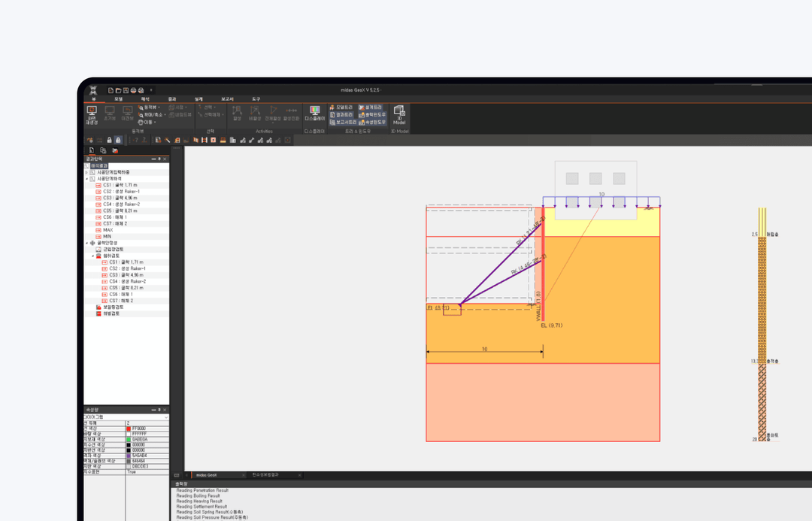Open the properties panel group combo box
This screenshot has width=812, height=521.
(126, 417)
